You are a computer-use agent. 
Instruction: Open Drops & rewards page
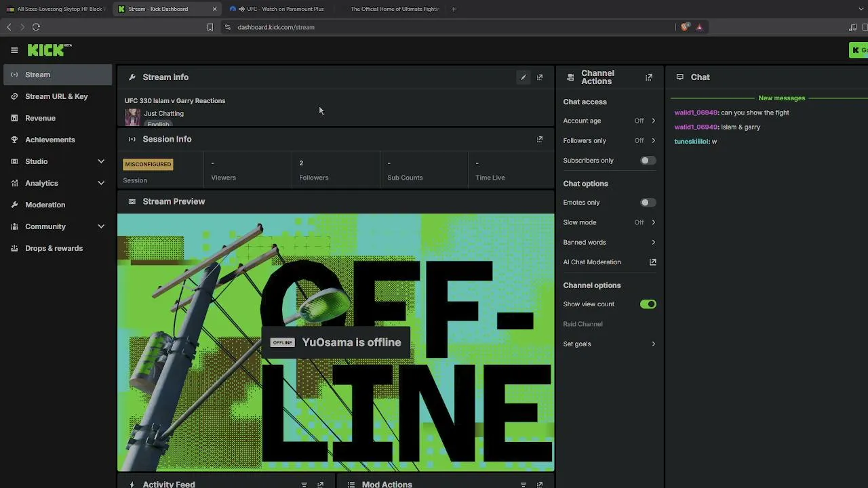point(58,248)
